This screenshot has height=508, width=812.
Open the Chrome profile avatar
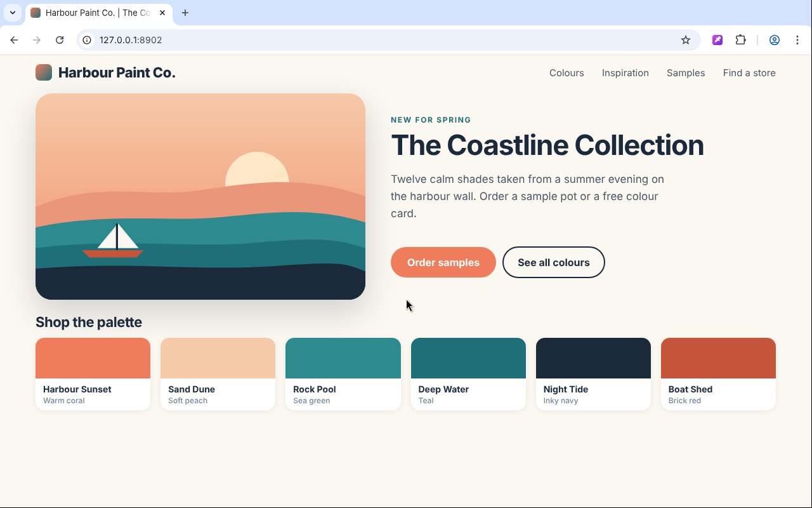click(x=775, y=40)
